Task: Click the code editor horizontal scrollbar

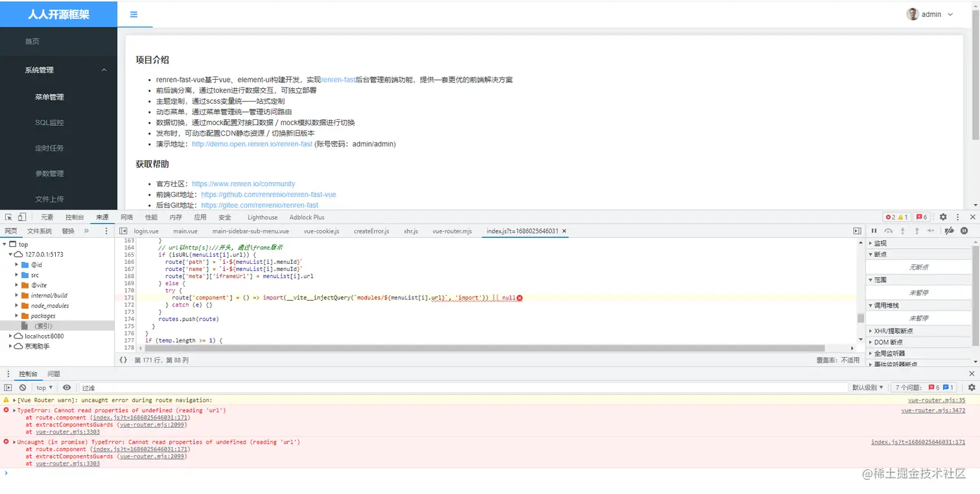Action: click(484, 348)
